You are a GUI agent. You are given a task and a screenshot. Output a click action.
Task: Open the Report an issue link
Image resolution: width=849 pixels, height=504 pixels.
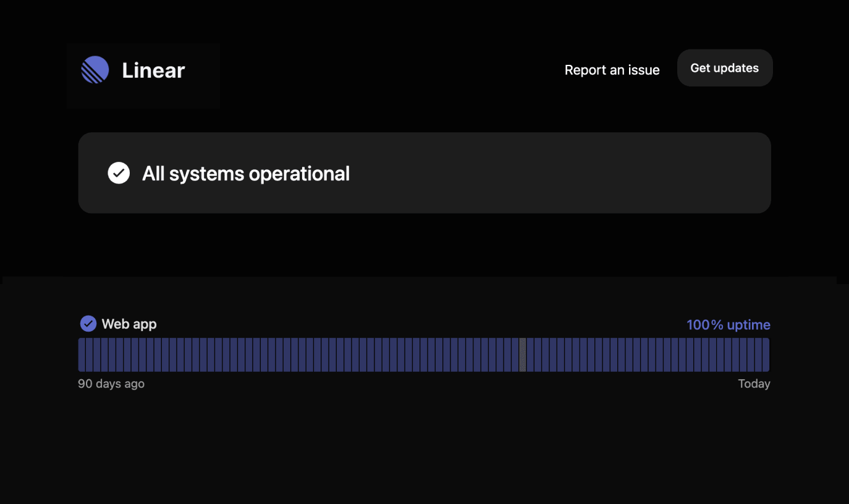[x=612, y=70]
